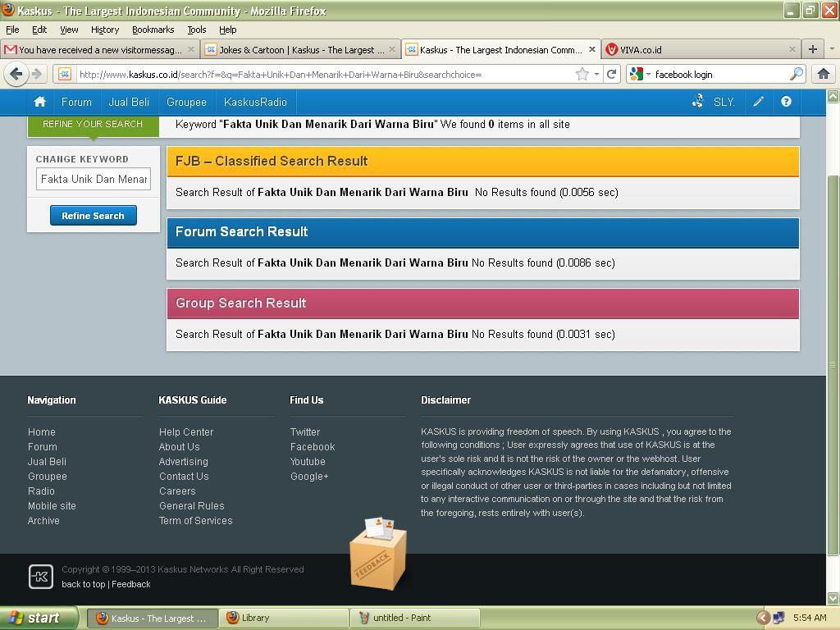Click the pencil create-post icon
Viewport: 840px width, 630px height.
coord(758,102)
